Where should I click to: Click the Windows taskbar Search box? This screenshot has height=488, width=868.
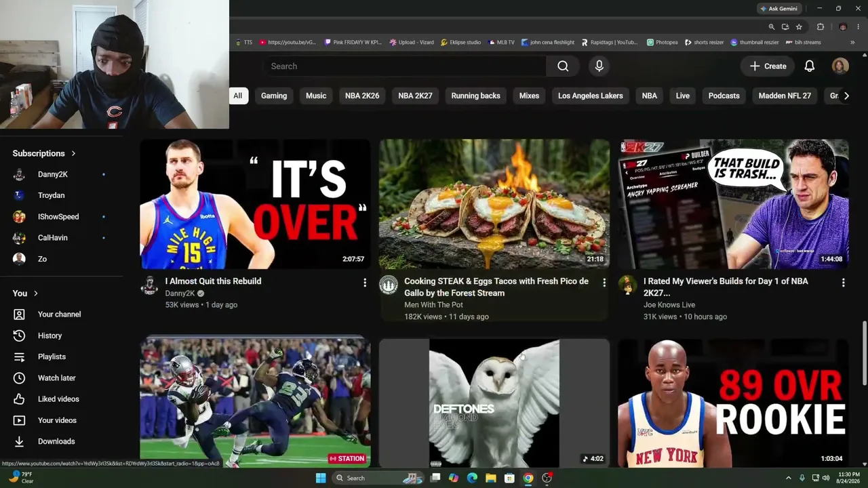tap(378, 478)
